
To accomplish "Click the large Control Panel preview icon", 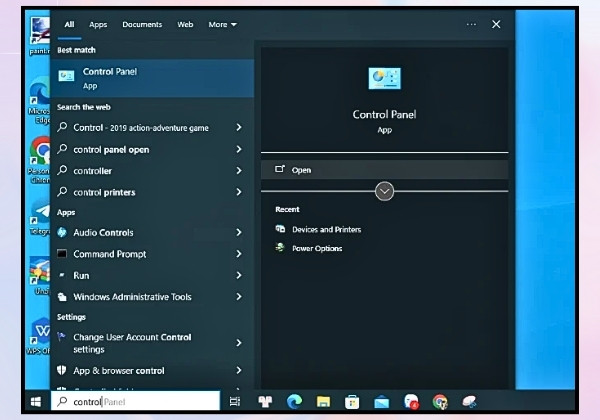I will tap(385, 78).
